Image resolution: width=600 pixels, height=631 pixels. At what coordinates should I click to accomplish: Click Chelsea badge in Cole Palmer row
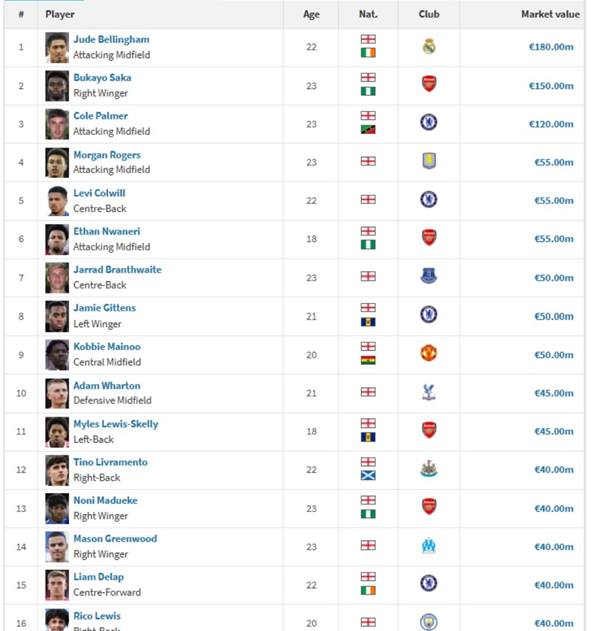point(429,122)
